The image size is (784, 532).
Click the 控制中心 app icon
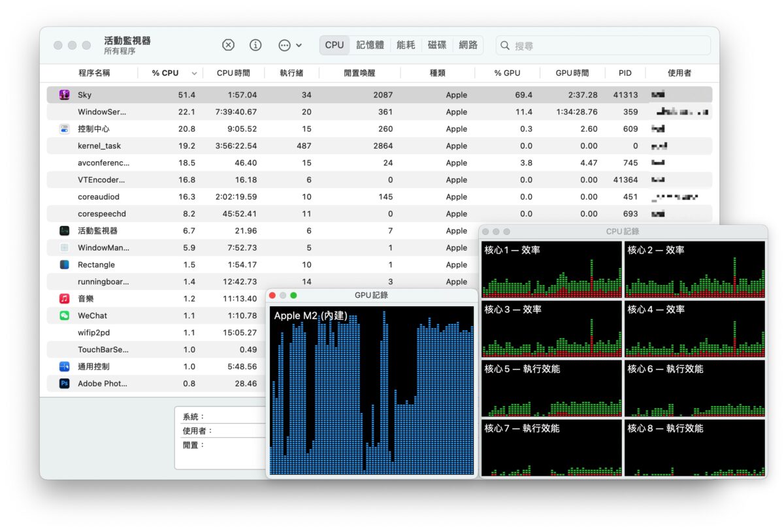64,129
